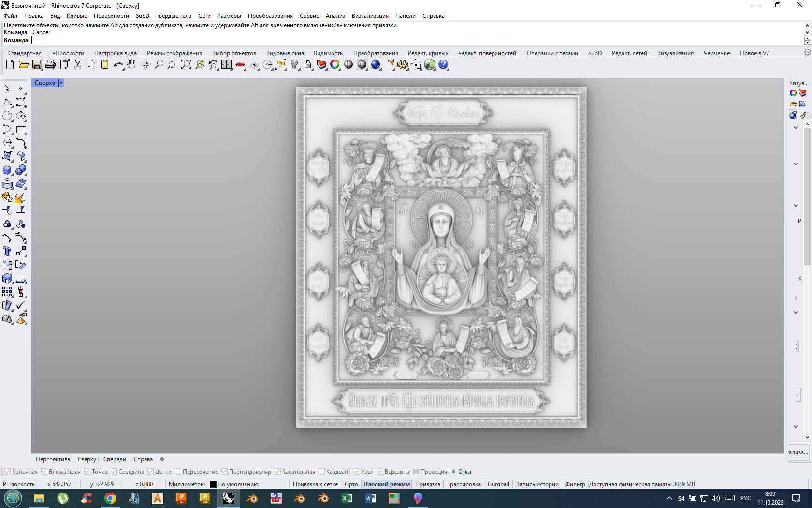Expand the bottom chevron section in right panel
The height and width of the screenshot is (508, 812).
tap(796, 427)
